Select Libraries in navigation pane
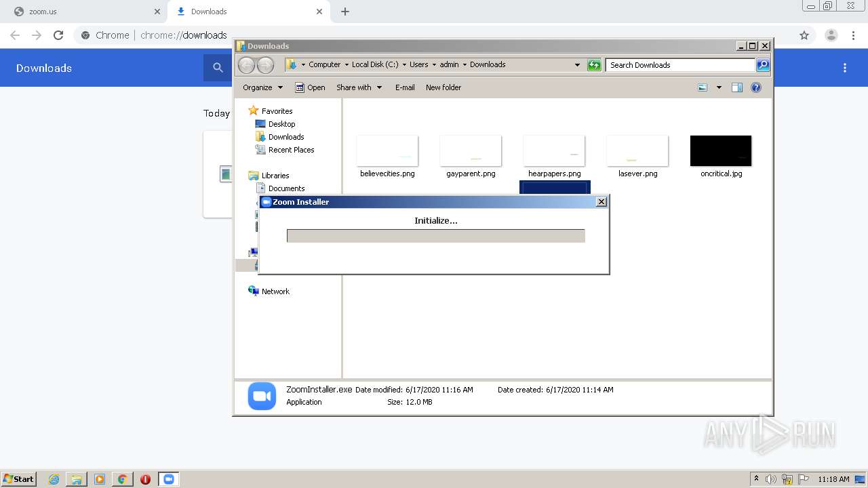868x488 pixels. tap(269, 176)
